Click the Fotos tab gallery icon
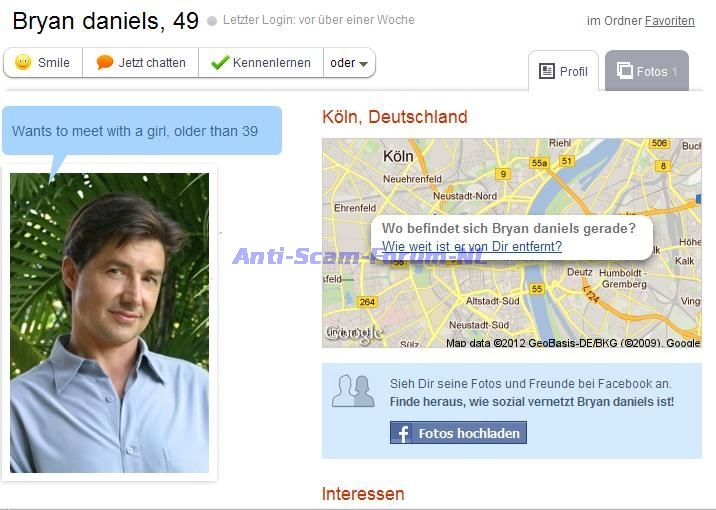The image size is (716, 510). [624, 71]
